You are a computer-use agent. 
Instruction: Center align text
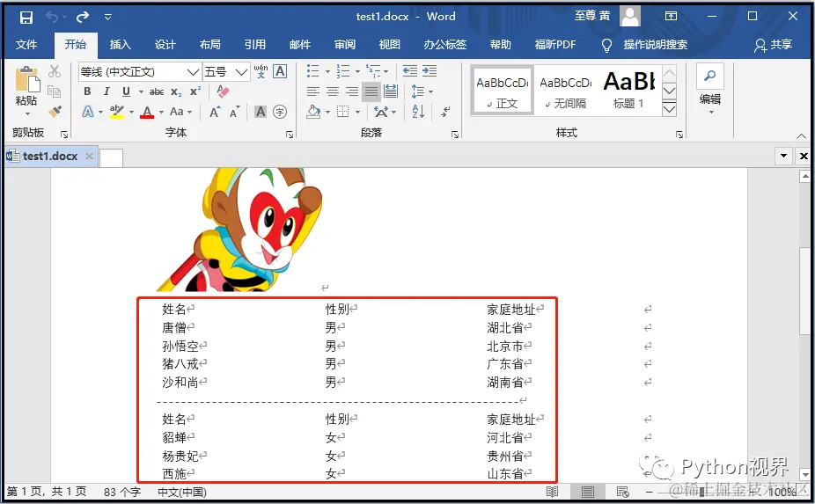pos(333,92)
